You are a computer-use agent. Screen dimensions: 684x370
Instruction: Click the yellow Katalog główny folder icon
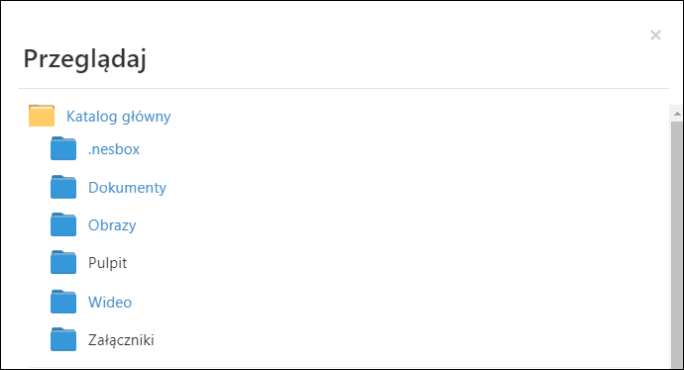coord(41,116)
